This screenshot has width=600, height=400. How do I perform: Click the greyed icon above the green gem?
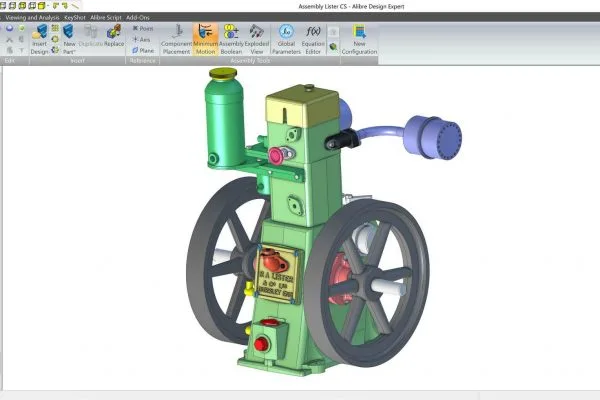(333, 32)
